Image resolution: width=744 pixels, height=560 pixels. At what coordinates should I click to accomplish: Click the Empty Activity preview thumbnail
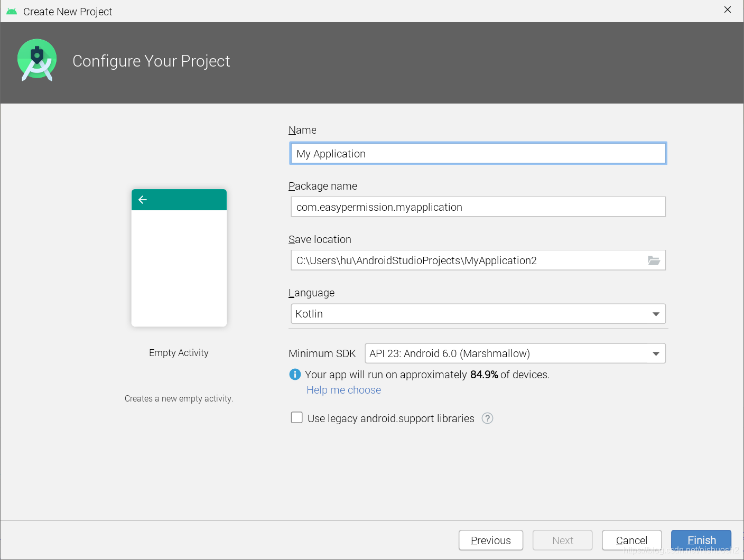tap(179, 258)
